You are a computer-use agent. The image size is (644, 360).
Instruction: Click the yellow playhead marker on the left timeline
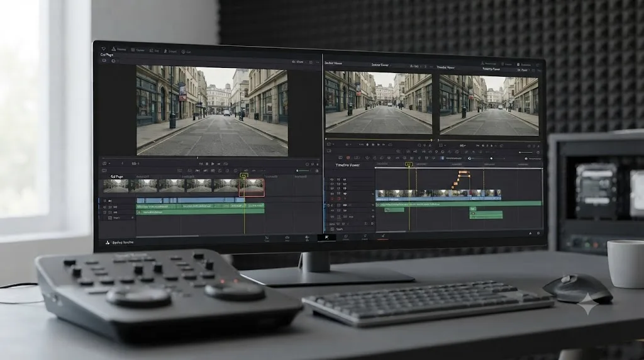pos(243,175)
